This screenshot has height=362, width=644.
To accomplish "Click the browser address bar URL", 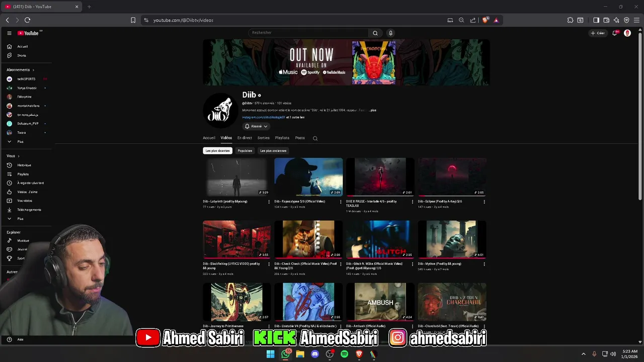I will (x=183, y=20).
